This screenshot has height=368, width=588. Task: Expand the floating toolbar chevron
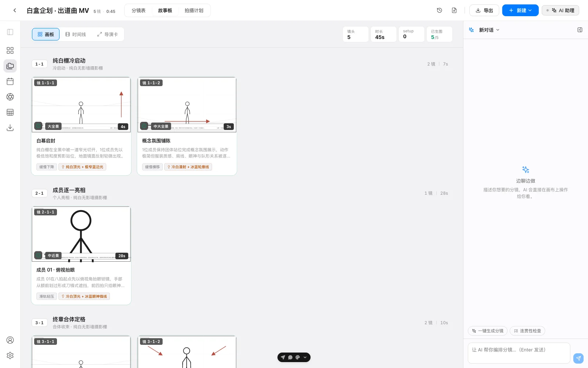(305, 357)
